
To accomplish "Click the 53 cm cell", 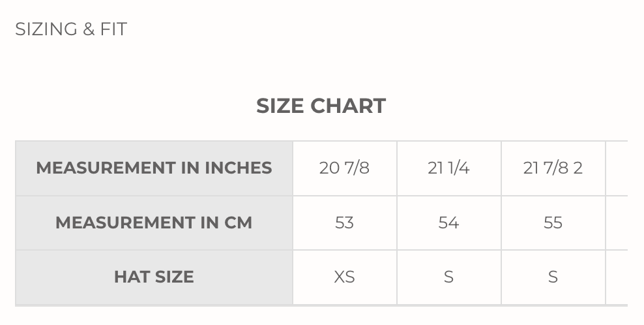I will click(344, 223).
